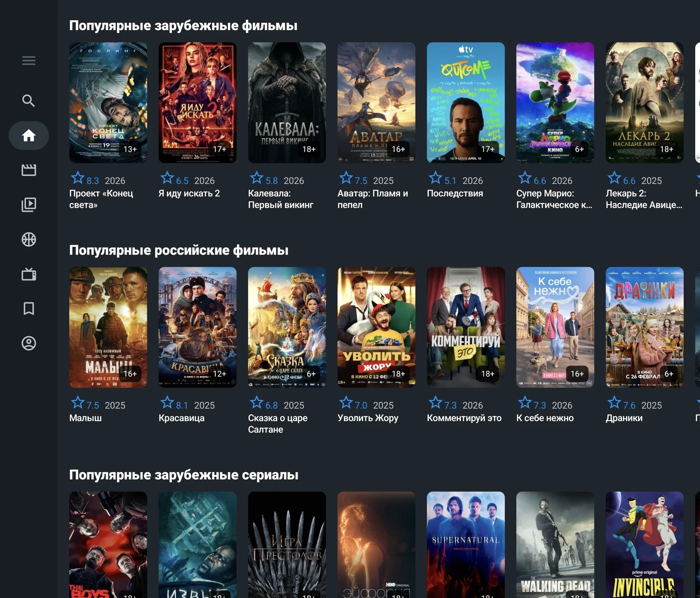Open the Комментируй это poster
Image resolution: width=700 pixels, height=598 pixels.
pos(466,327)
